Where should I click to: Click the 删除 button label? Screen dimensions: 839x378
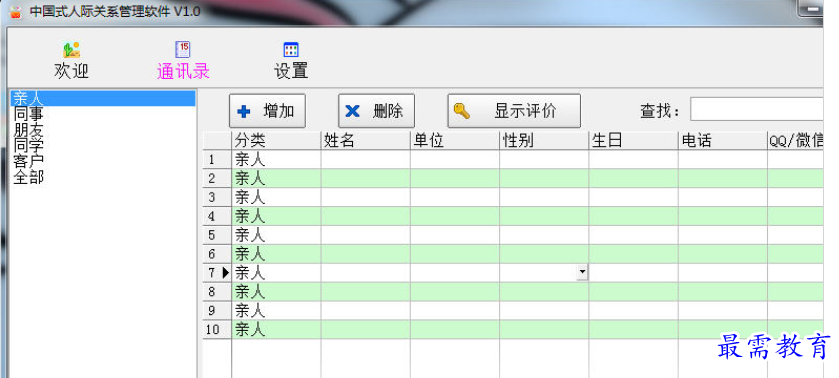(388, 111)
